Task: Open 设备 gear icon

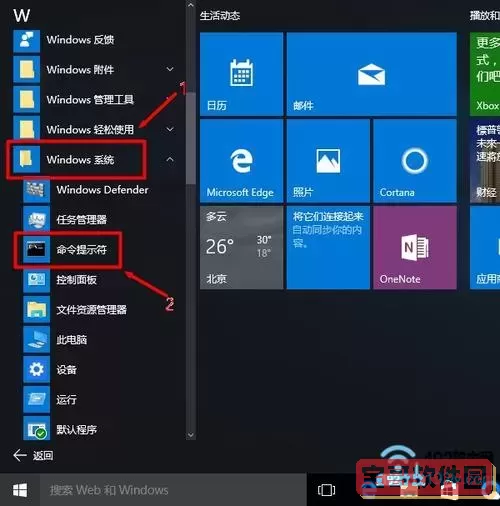Action: (x=36, y=369)
